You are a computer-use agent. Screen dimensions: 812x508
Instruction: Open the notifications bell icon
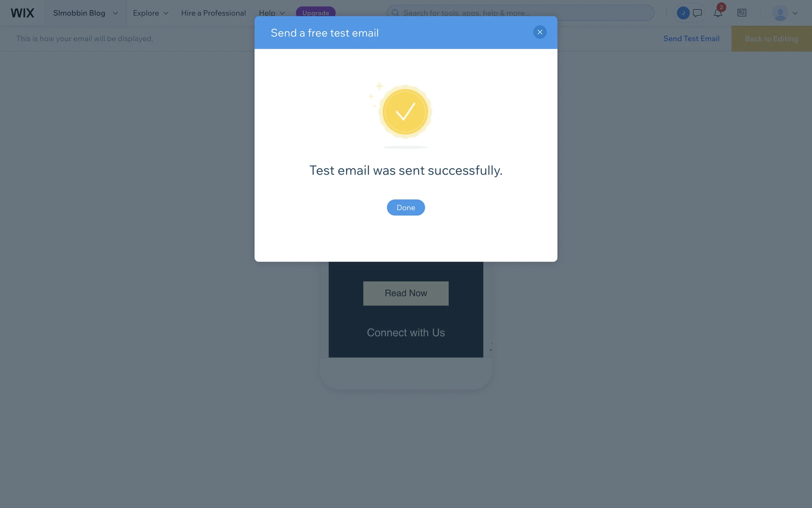(x=718, y=13)
